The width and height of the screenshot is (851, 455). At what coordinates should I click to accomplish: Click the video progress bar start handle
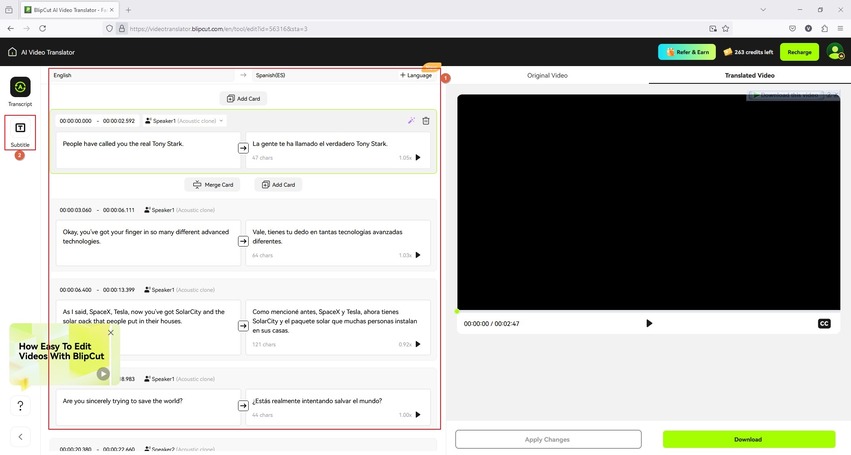click(x=458, y=311)
